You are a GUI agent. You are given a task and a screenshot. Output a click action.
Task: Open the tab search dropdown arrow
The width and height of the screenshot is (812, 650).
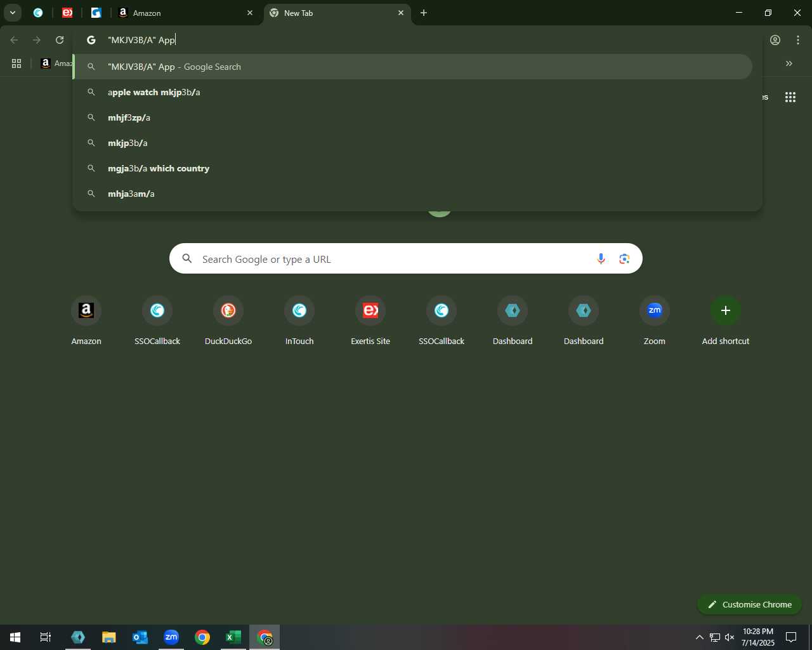click(12, 13)
